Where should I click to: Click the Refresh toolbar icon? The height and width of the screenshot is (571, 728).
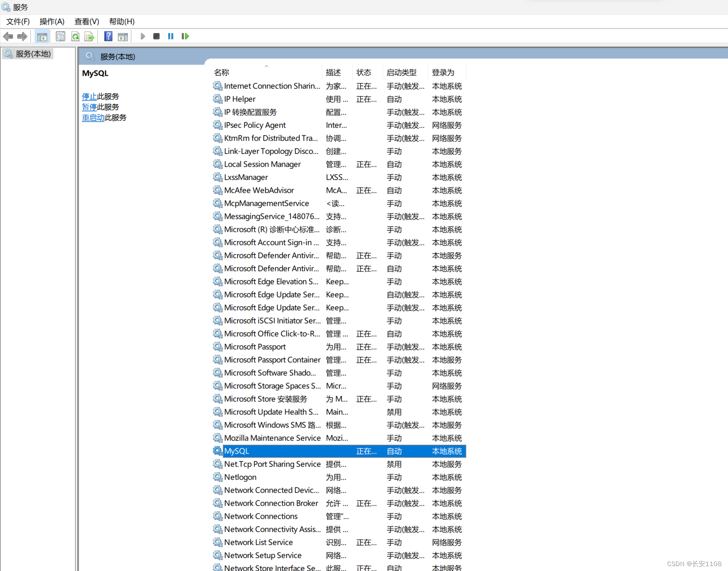[x=75, y=36]
